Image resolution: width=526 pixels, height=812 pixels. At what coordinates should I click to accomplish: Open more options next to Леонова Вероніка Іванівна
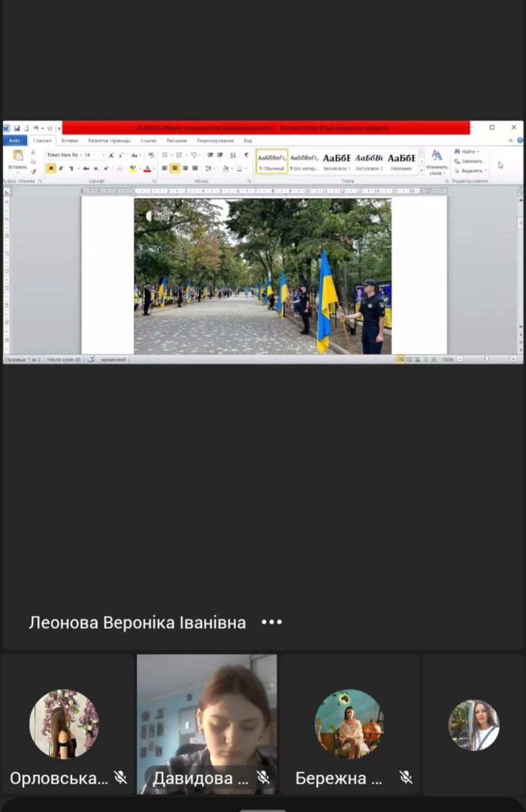pos(271,623)
